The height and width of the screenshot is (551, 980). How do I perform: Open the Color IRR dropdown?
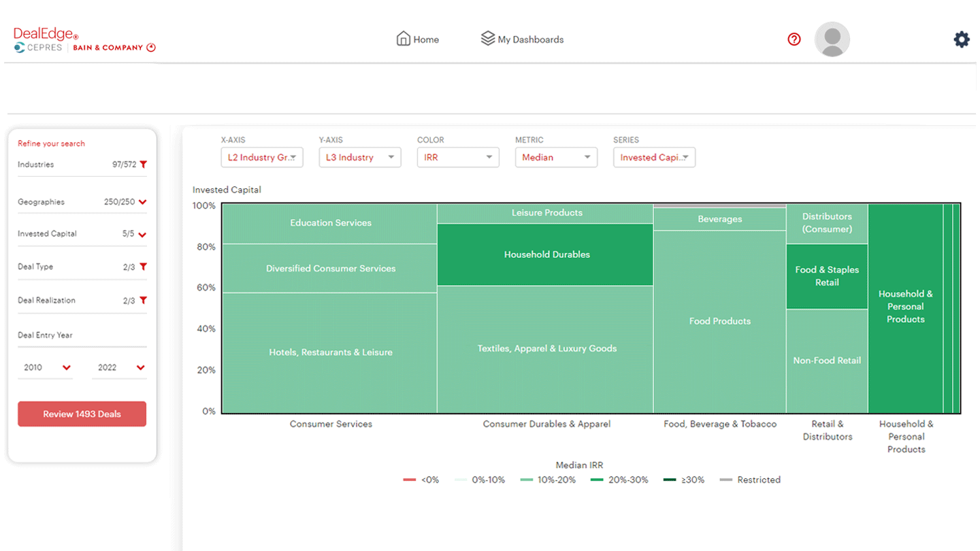tap(457, 157)
